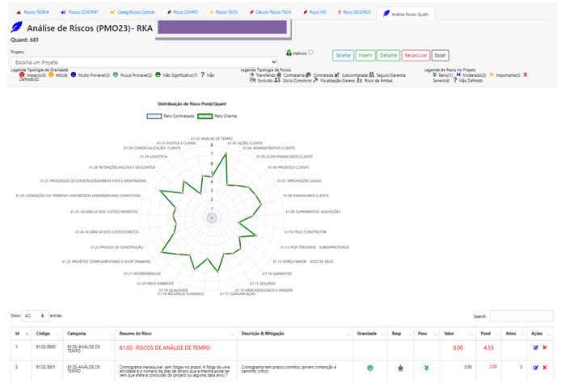The width and height of the screenshot is (561, 392).
Task: Click the Resp icon in second row
Action: pyautogui.click(x=399, y=368)
